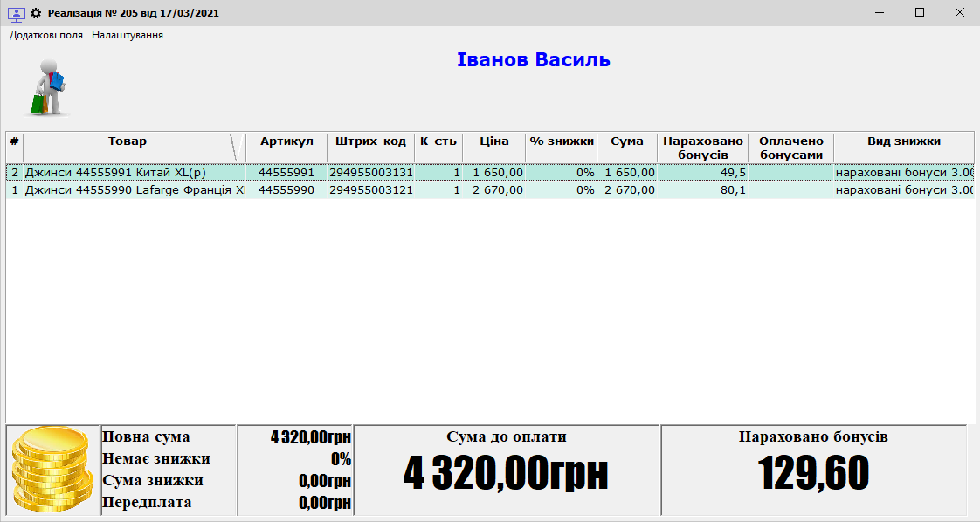The height and width of the screenshot is (522, 980).
Task: Open the Додаткові поля menu
Action: pyautogui.click(x=46, y=35)
